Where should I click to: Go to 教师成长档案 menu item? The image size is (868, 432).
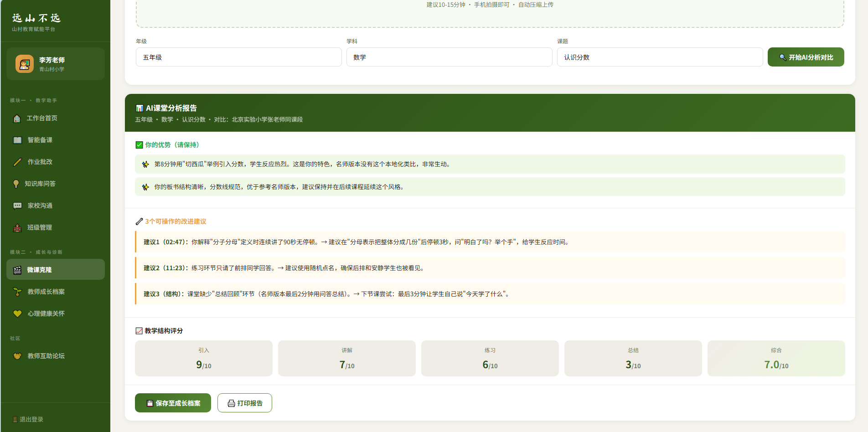(56, 292)
